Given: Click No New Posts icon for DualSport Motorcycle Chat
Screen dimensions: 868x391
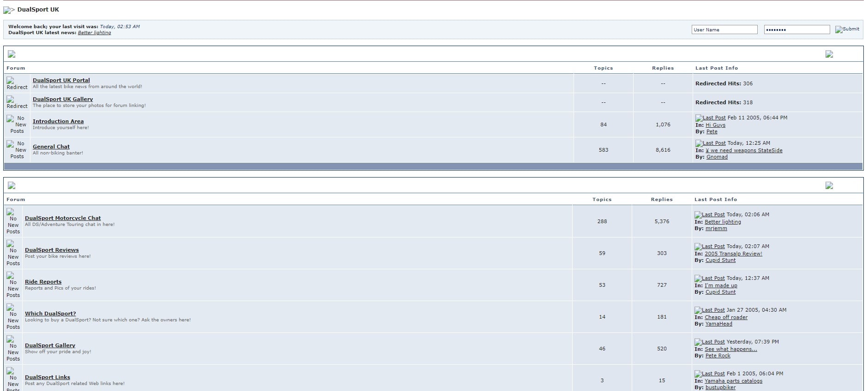Looking at the screenshot, I should click(x=13, y=221).
